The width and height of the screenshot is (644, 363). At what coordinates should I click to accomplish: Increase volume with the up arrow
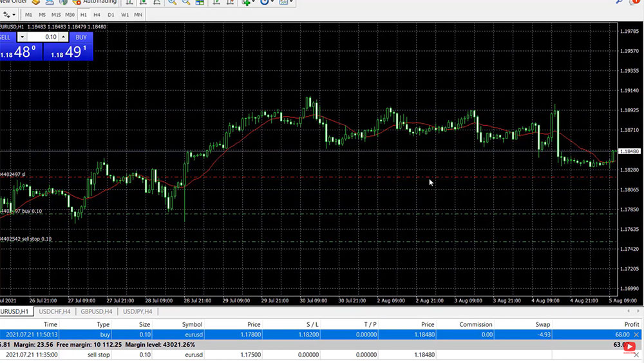tap(63, 37)
